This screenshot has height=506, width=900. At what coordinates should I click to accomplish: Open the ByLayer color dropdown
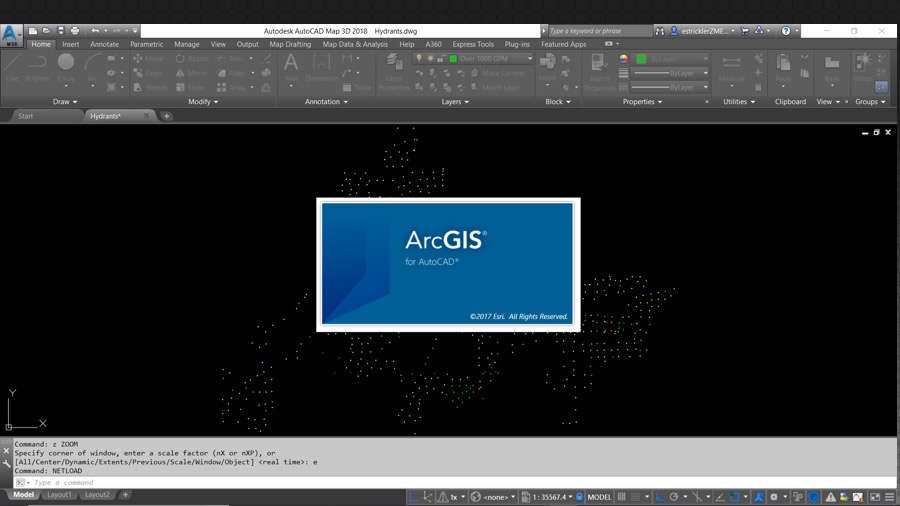(705, 59)
